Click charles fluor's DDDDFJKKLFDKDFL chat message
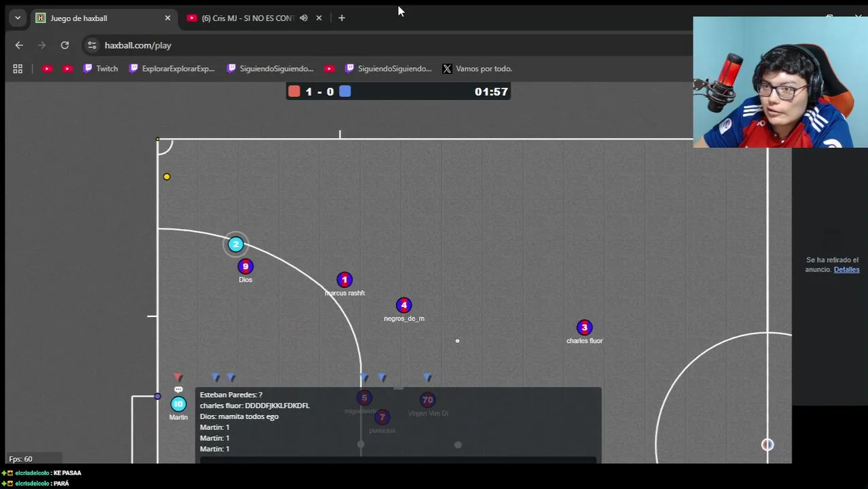The width and height of the screenshot is (868, 489). [255, 405]
